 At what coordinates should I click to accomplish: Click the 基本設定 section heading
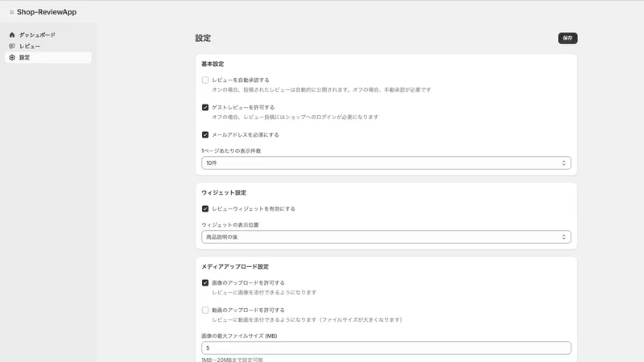[x=213, y=64]
